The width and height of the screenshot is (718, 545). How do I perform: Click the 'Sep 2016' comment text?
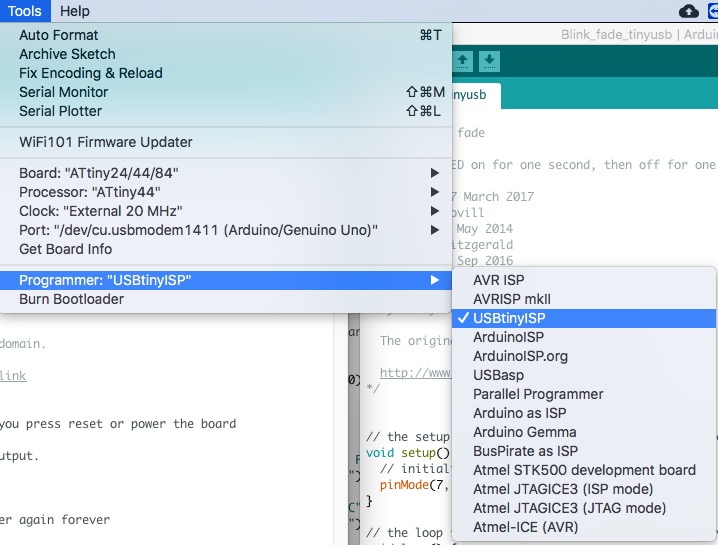click(x=485, y=261)
